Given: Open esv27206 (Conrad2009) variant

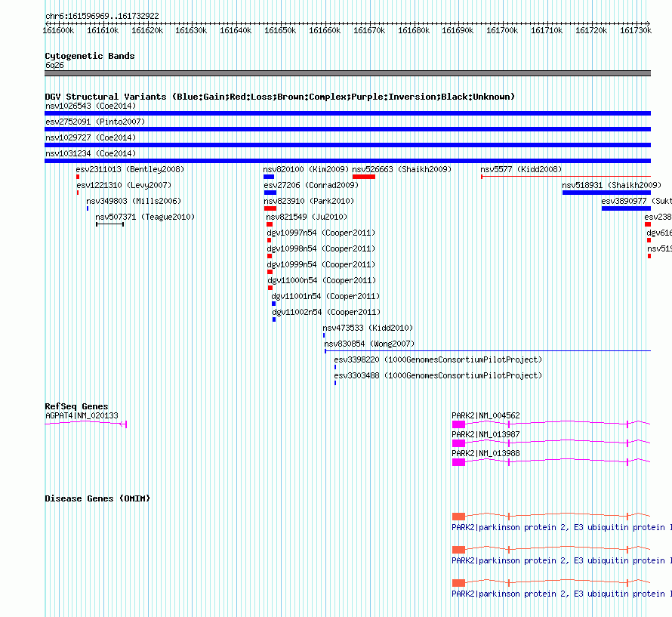Looking at the screenshot, I should tap(311, 185).
